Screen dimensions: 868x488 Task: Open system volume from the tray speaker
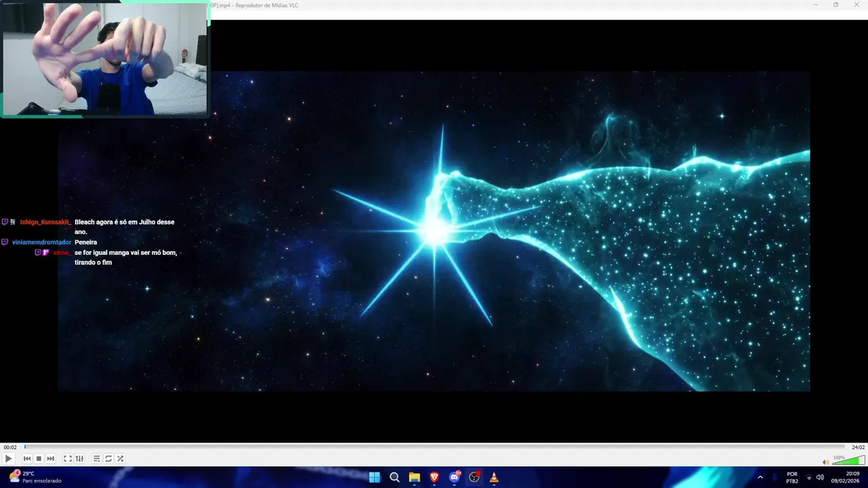[820, 477]
